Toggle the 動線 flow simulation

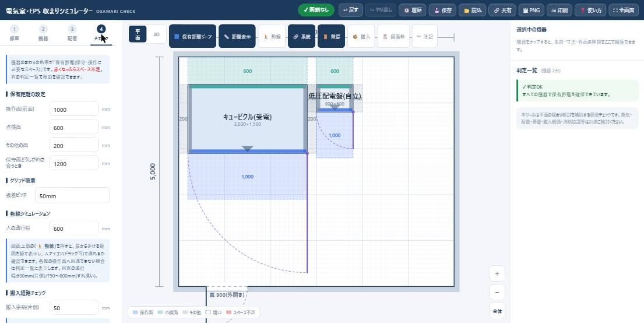coord(272,37)
